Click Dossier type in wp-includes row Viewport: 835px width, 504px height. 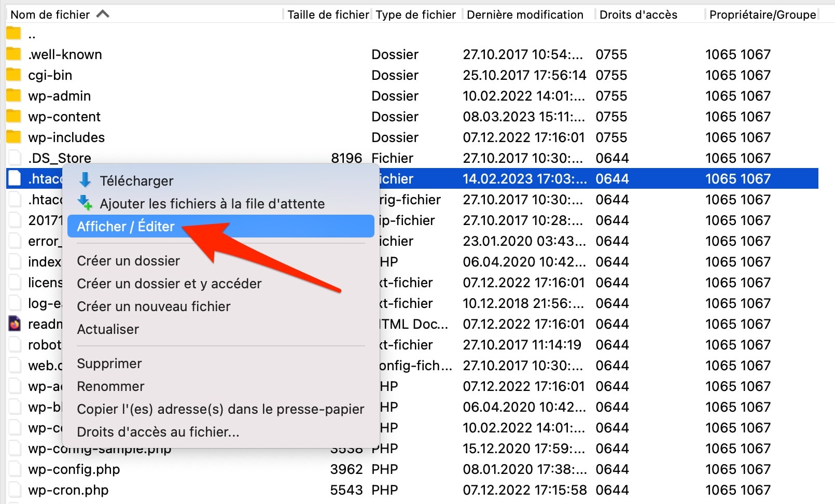[395, 137]
